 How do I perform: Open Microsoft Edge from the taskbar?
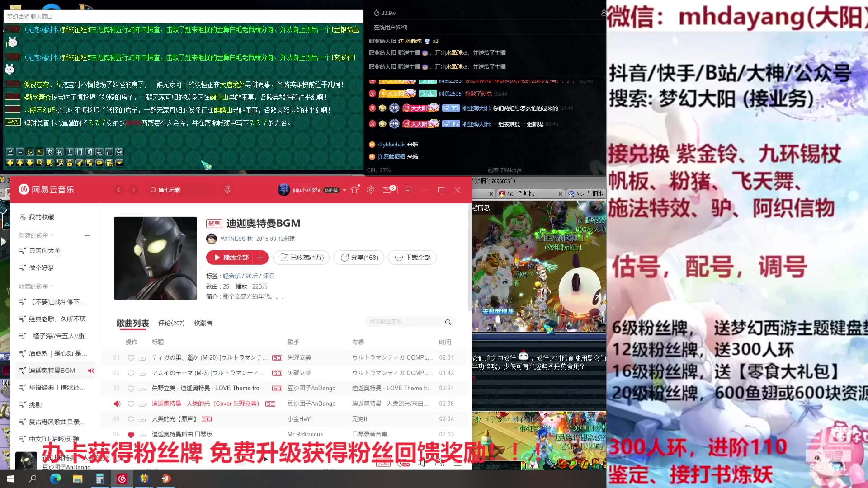55,479
